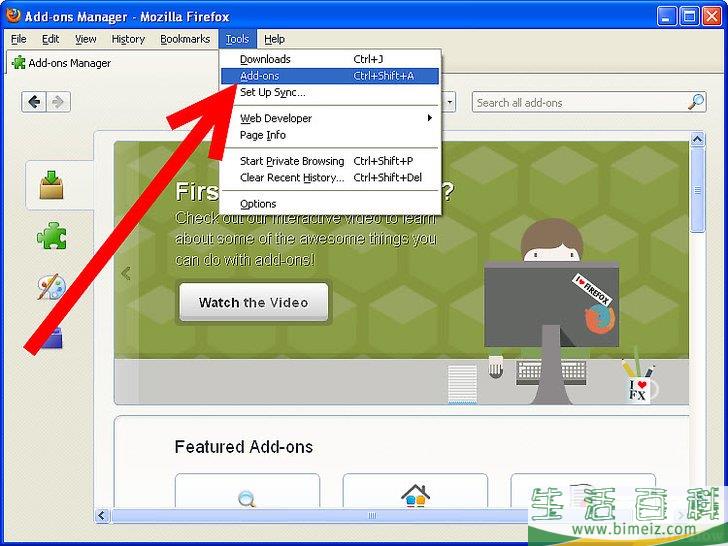Close the Tools menu
The height and width of the screenshot is (546, 728).
click(237, 39)
